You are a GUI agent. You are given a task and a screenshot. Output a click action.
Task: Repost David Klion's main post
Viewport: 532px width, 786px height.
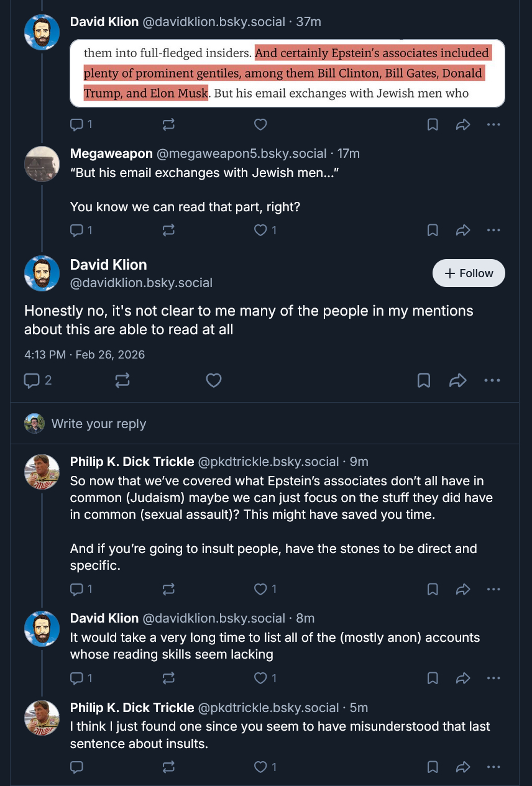[122, 380]
